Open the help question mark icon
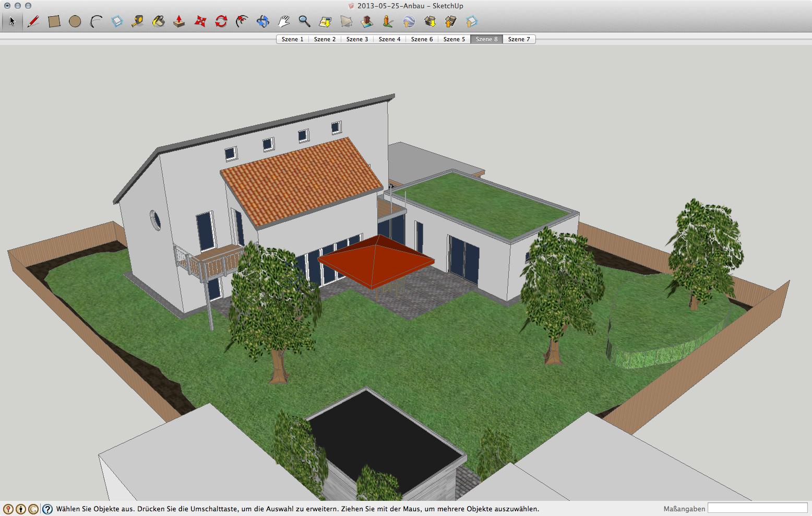 pos(47,509)
